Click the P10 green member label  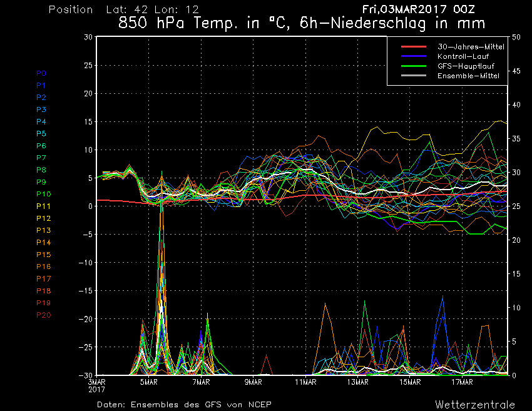point(44,194)
